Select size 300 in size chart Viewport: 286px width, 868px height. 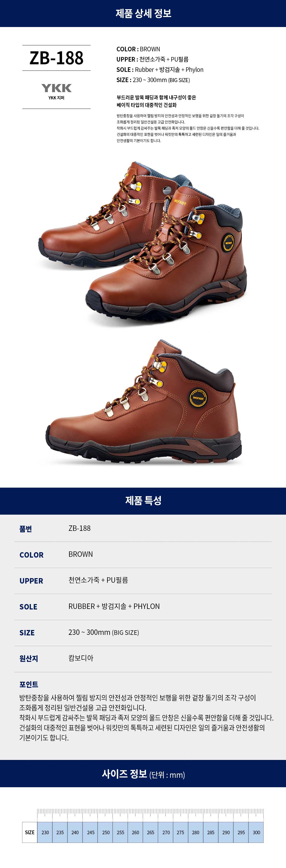click(256, 832)
